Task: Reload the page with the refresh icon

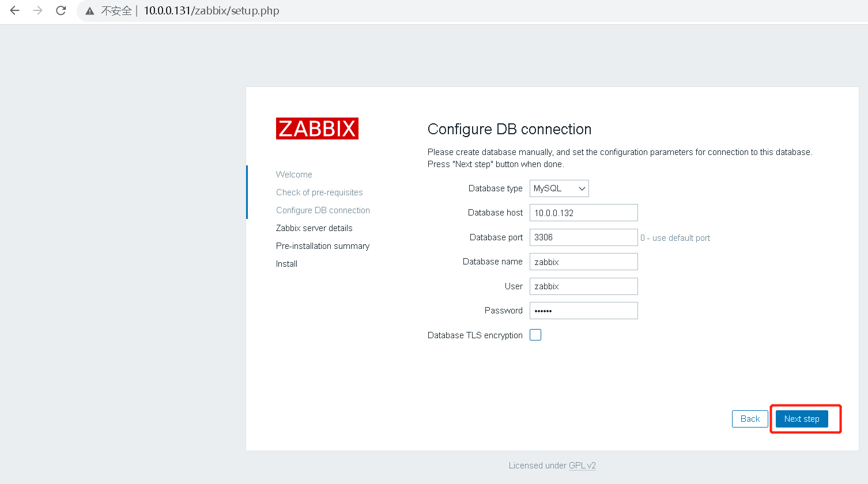Action: click(x=61, y=10)
